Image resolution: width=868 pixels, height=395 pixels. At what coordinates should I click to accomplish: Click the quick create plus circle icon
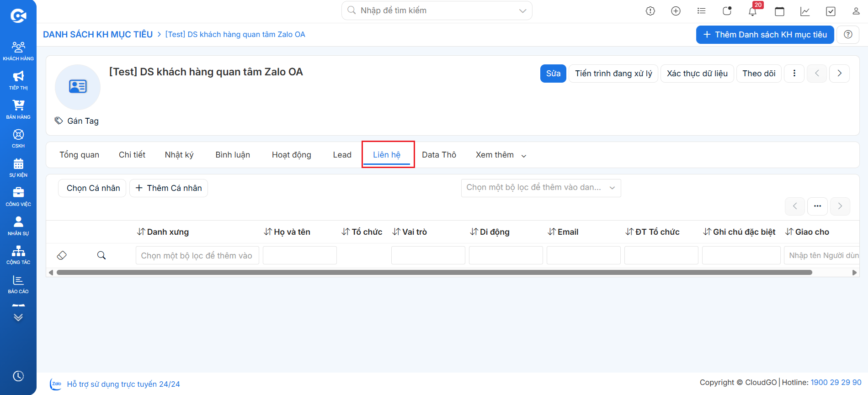click(676, 11)
